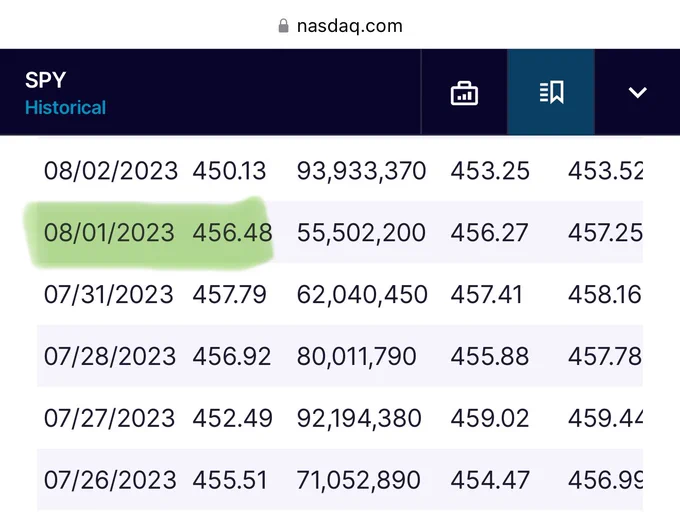Click open price 455.88
680x516 pixels.
(x=490, y=356)
